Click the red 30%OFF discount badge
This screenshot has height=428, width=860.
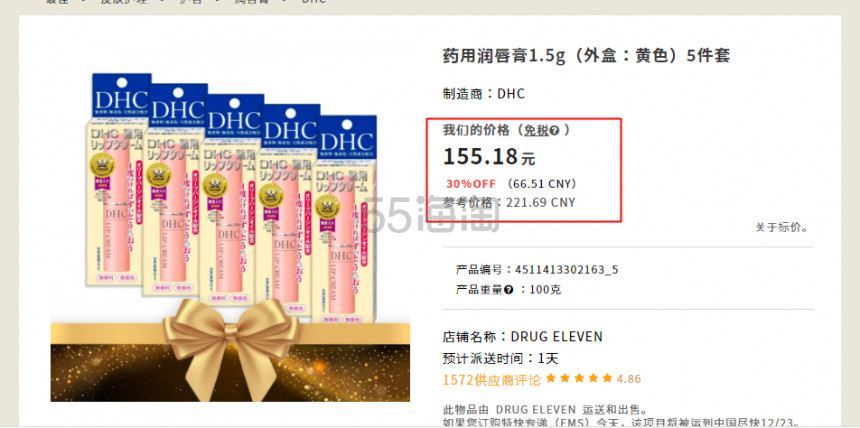[471, 183]
